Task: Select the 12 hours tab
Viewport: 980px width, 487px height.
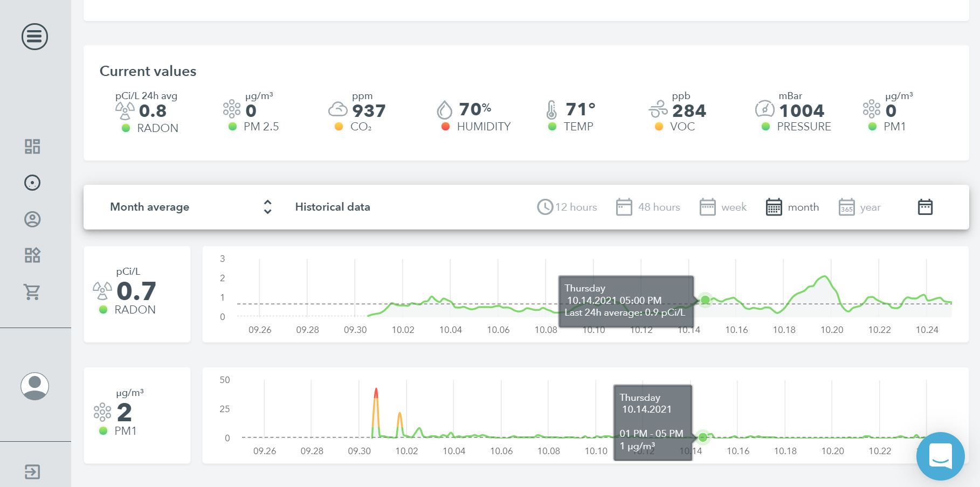Action: [567, 206]
